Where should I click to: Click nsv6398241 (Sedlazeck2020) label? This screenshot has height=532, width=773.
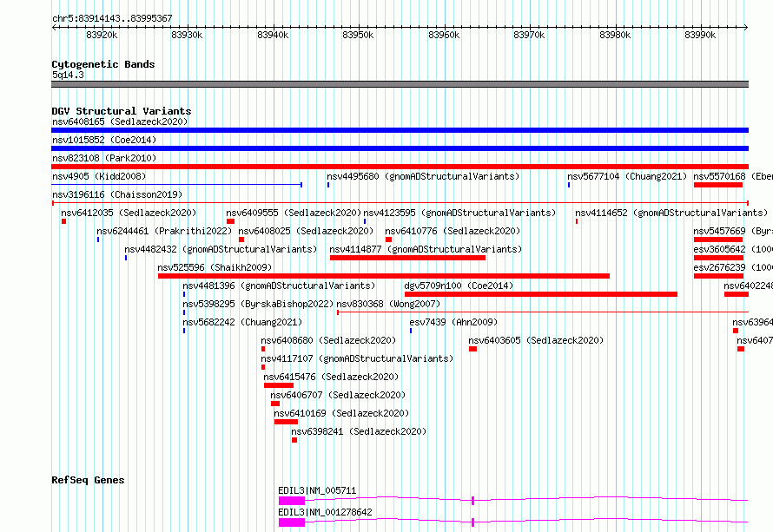pos(359,431)
